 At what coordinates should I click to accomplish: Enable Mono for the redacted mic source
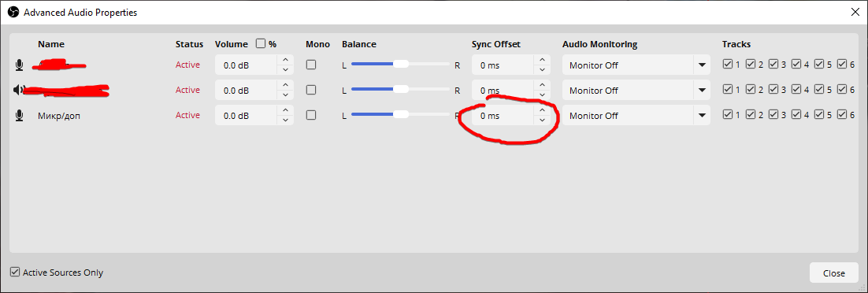[311, 65]
